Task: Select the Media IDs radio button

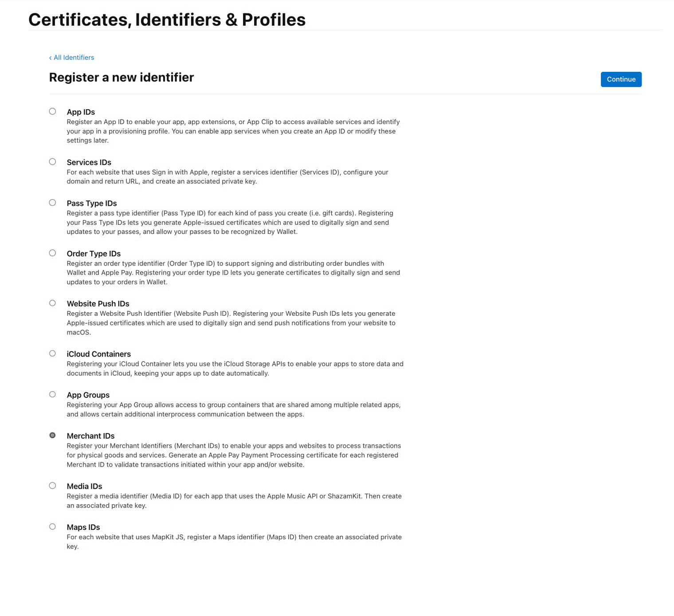Action: pos(52,486)
